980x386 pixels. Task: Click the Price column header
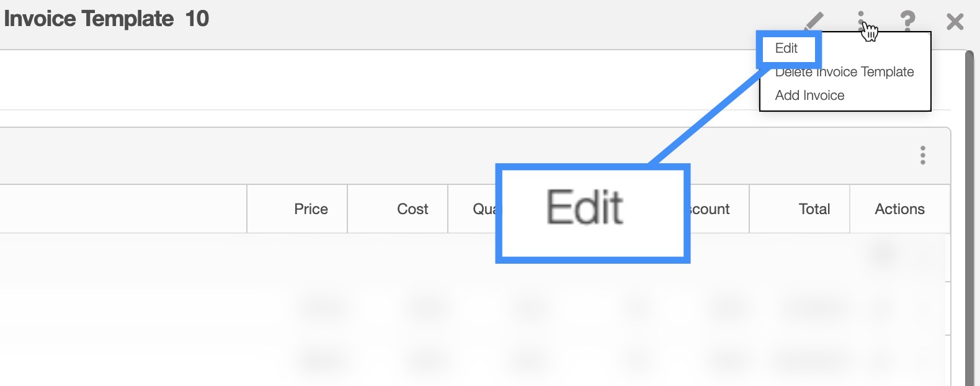(311, 209)
